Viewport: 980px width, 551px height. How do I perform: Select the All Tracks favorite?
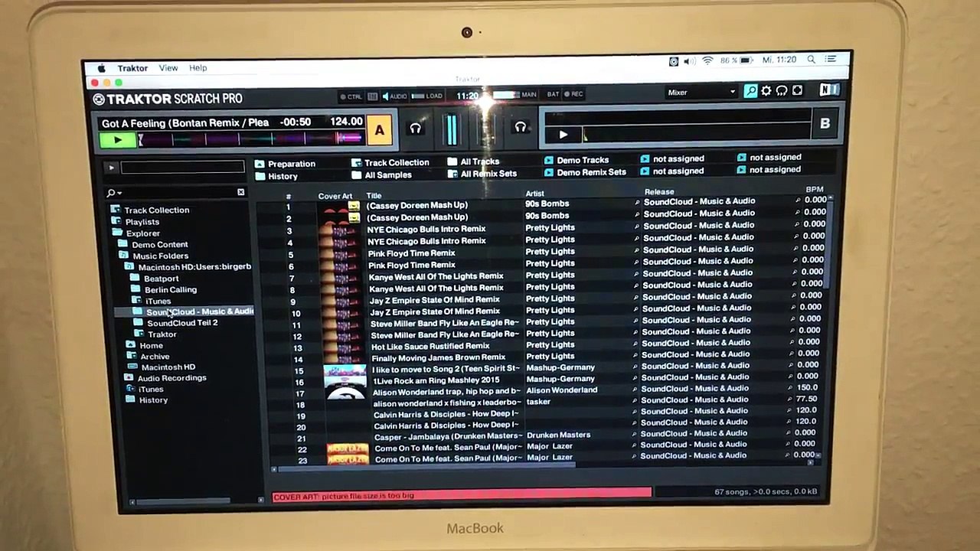click(473, 161)
